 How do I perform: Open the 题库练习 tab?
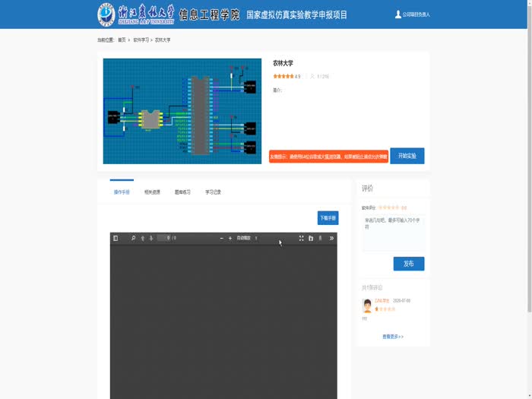pyautogui.click(x=182, y=192)
